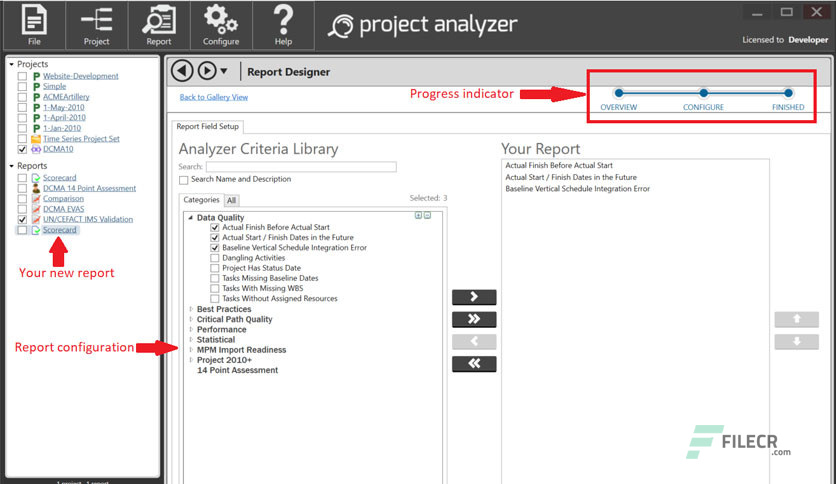Screen dimensions: 836x484
Task: Move report item up with up arrow
Action: (797, 319)
